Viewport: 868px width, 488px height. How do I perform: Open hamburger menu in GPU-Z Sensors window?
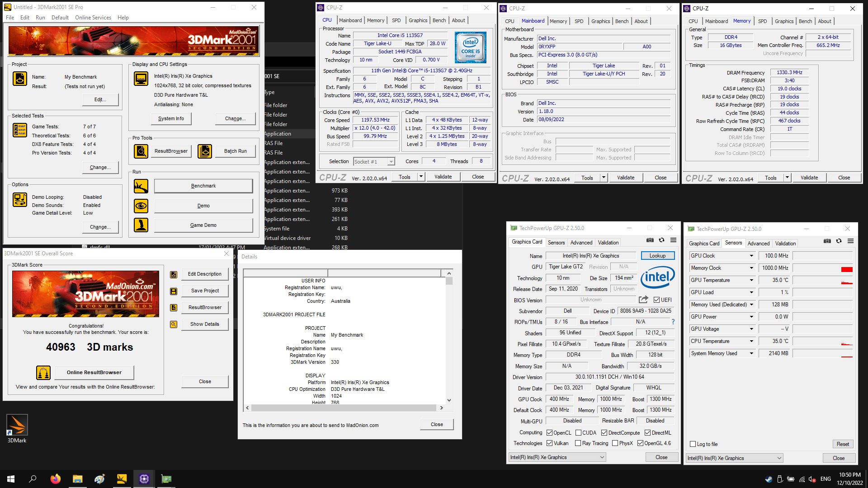pos(851,241)
